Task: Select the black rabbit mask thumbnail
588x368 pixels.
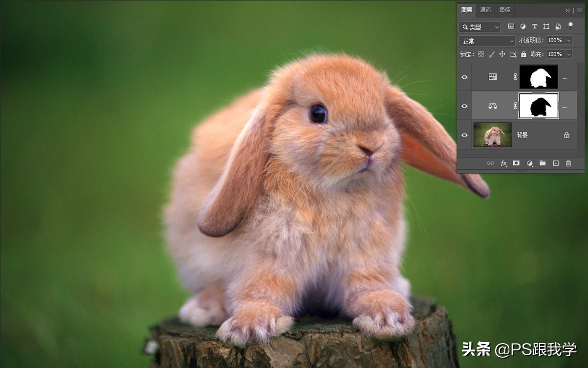Action: [x=539, y=106]
